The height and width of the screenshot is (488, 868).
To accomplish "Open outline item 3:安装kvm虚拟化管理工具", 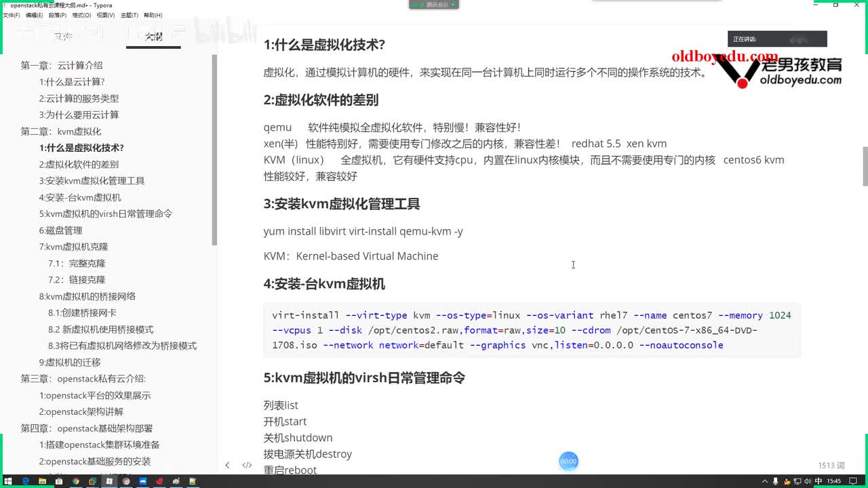I will coord(92,181).
